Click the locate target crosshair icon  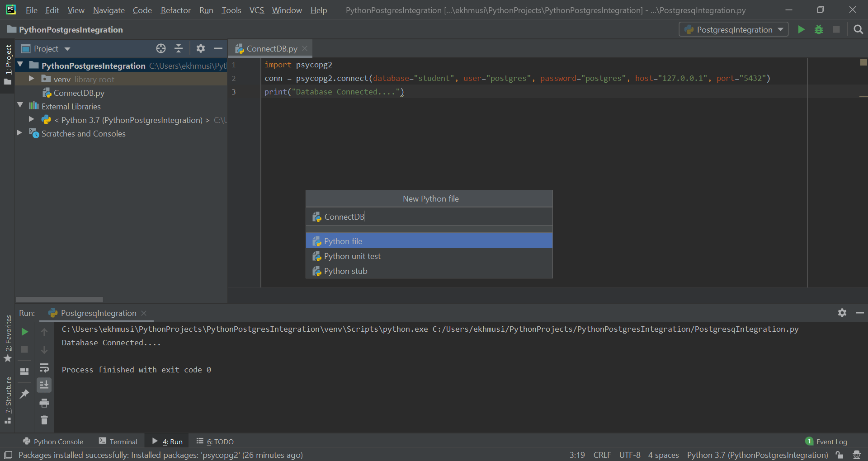click(161, 49)
